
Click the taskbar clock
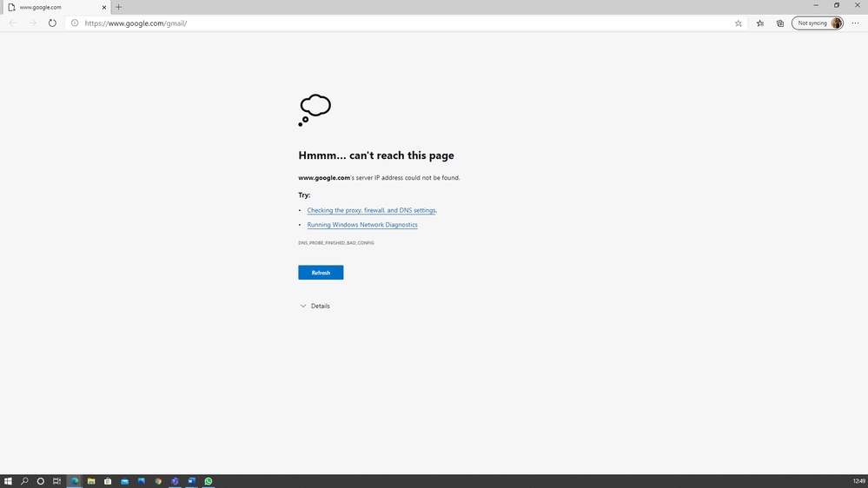coord(858,481)
